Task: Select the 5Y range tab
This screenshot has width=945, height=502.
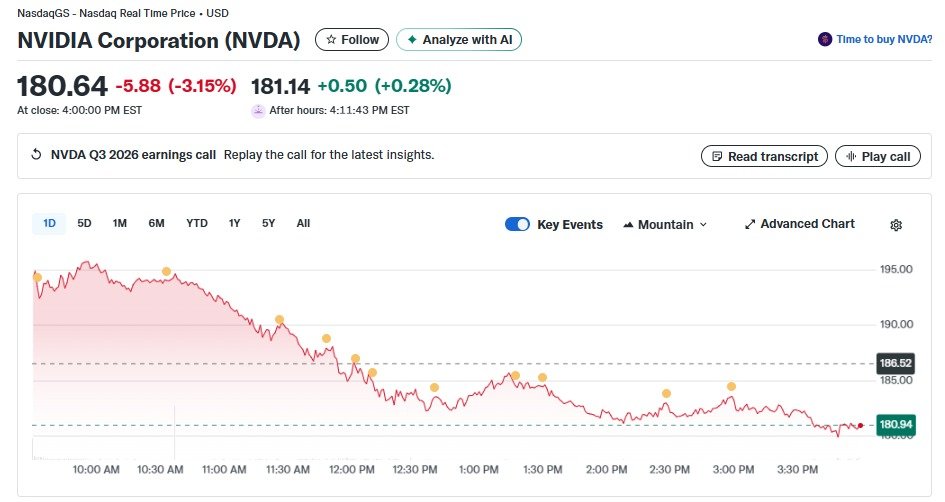Action: (268, 223)
